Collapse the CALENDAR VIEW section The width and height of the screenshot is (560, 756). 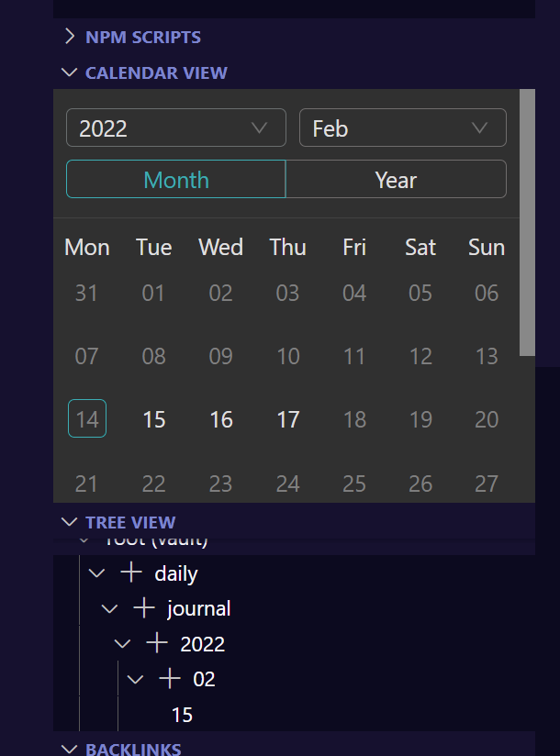(156, 72)
